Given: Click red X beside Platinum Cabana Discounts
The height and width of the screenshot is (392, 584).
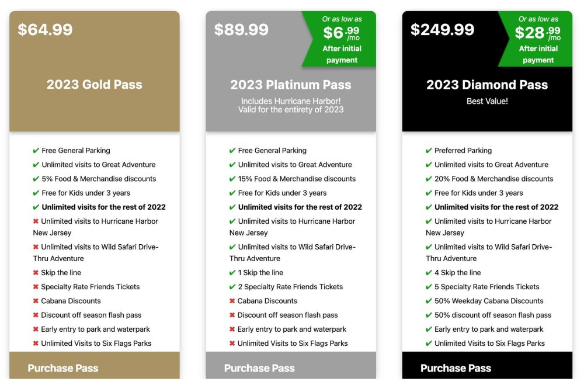Looking at the screenshot, I should tap(232, 301).
